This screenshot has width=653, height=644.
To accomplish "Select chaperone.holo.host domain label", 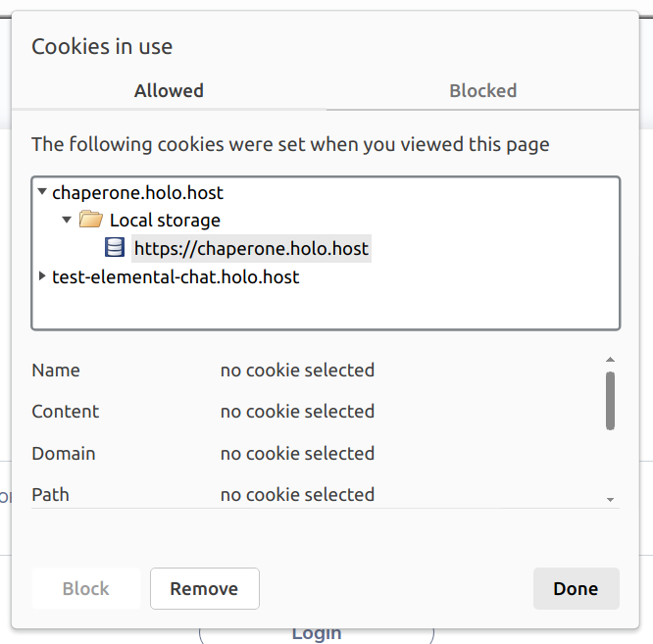I will [138, 193].
